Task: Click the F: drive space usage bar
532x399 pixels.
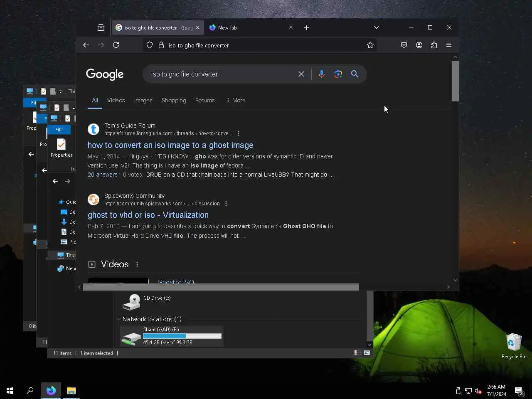Action: pyautogui.click(x=182, y=336)
